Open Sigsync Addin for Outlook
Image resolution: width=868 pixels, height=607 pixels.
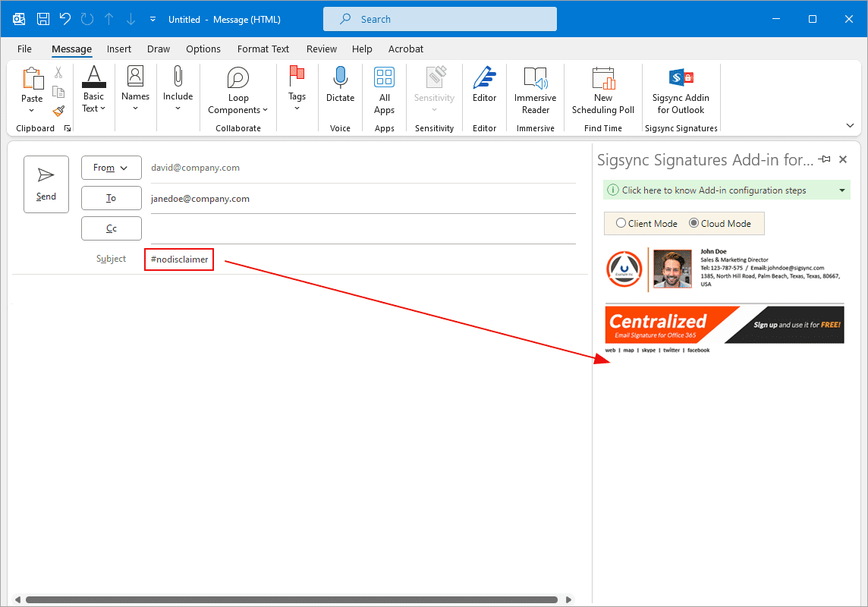tap(681, 78)
